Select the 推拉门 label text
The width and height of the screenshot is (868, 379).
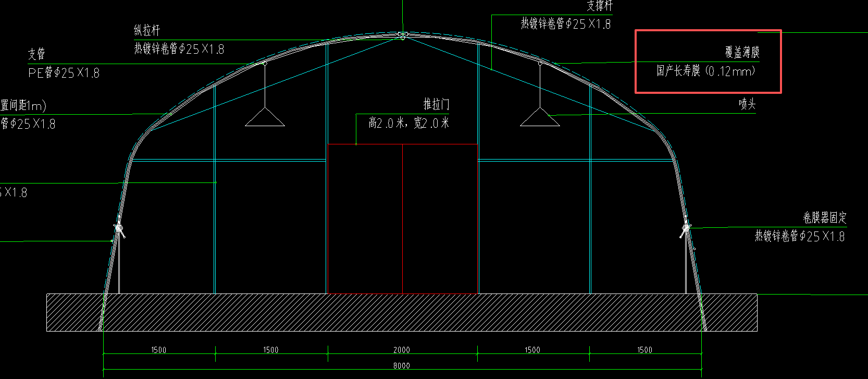pos(436,104)
